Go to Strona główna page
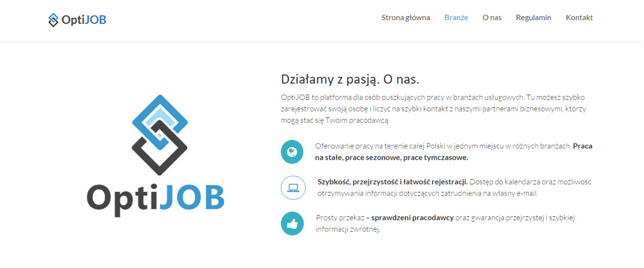 click(405, 17)
